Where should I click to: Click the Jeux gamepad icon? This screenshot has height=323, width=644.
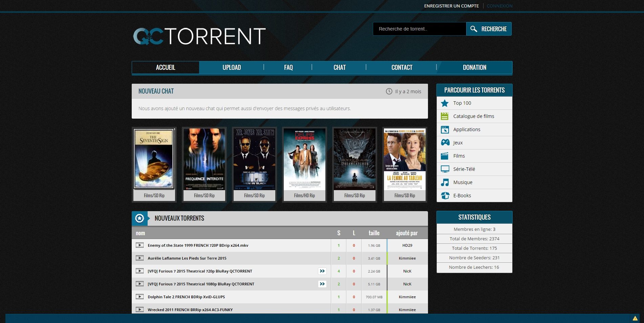tap(445, 143)
